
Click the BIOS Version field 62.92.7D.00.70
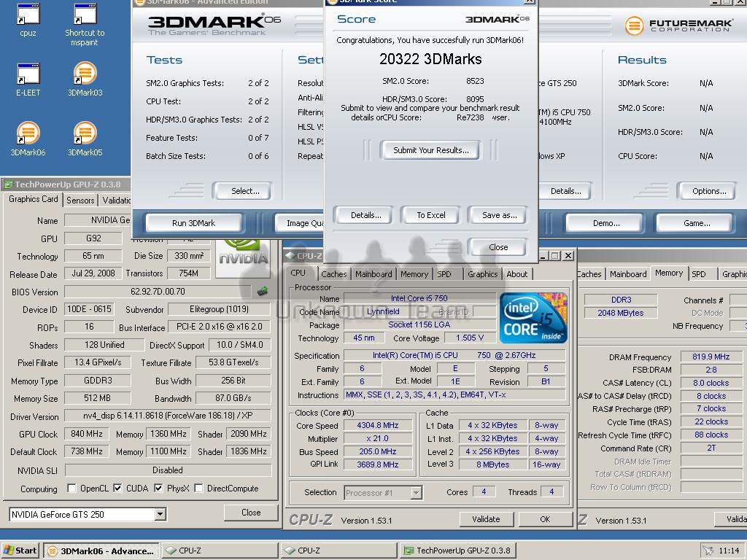[x=158, y=292]
